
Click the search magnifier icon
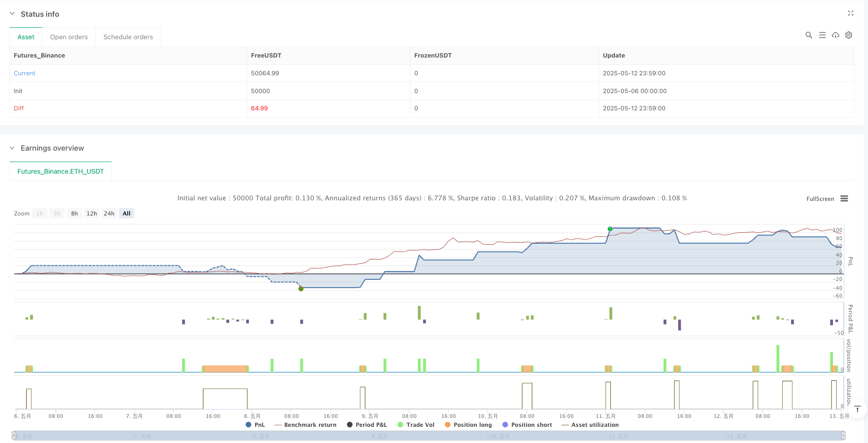point(808,35)
